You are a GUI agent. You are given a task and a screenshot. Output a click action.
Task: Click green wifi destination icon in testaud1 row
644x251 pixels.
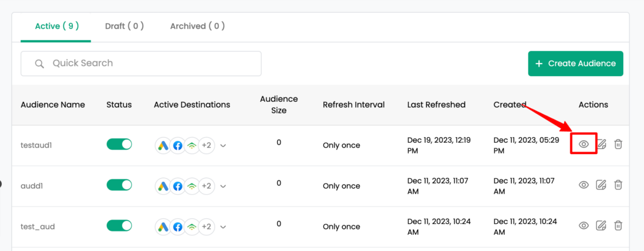(x=192, y=145)
